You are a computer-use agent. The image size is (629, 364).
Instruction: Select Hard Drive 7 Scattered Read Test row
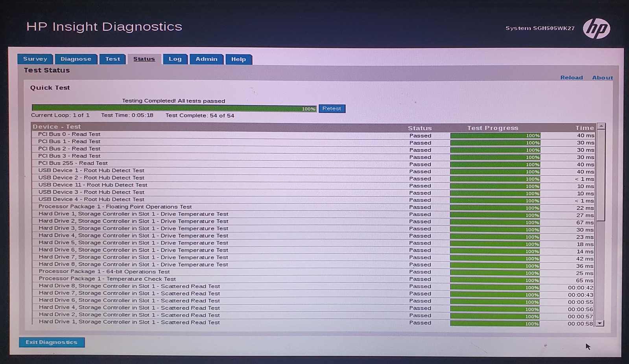314,294
